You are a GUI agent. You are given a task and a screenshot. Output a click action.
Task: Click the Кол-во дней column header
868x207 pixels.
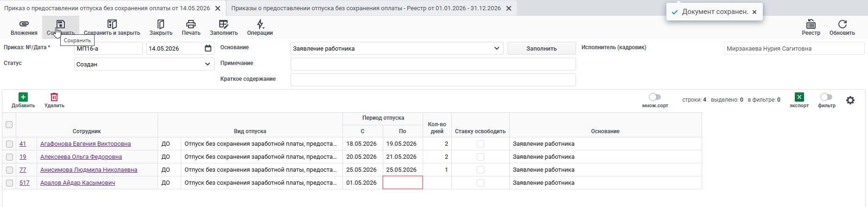click(x=437, y=128)
